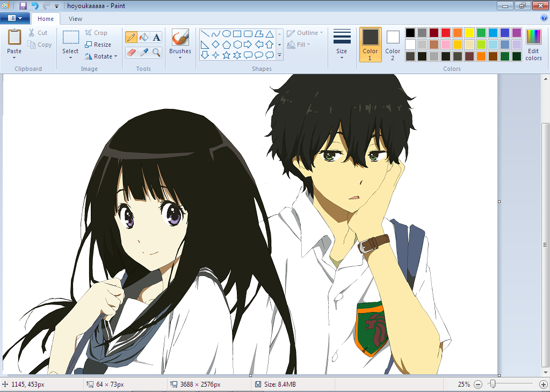Open the Brushes dropdown arrow

coord(180,58)
